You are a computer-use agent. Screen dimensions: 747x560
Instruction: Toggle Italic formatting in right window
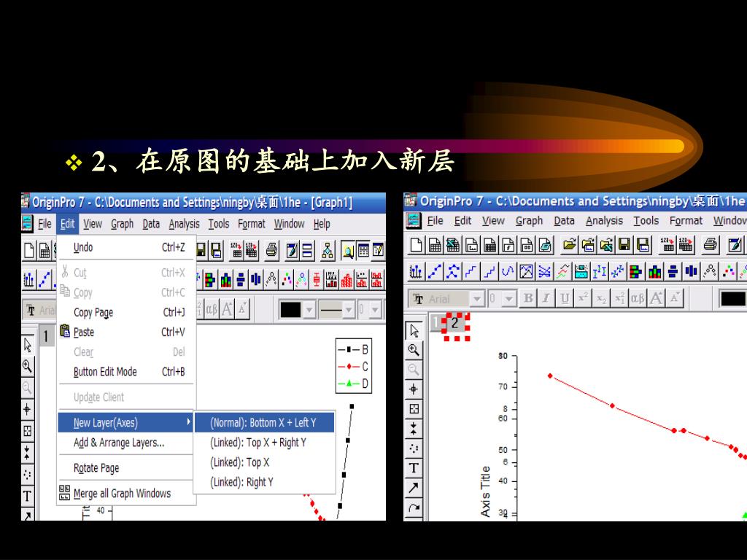pos(546,298)
